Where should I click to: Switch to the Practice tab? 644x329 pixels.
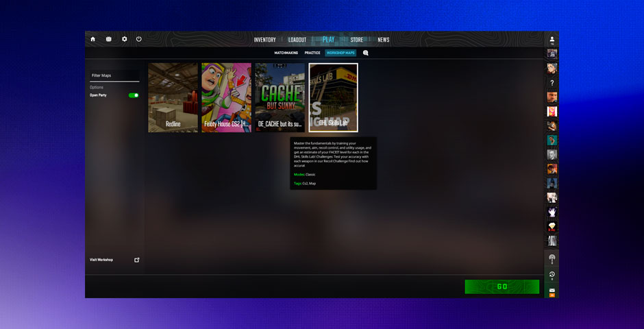(x=312, y=53)
